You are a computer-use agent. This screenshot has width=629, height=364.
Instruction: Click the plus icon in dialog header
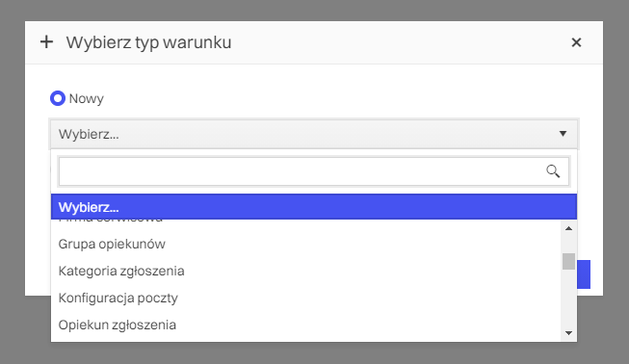[x=46, y=42]
